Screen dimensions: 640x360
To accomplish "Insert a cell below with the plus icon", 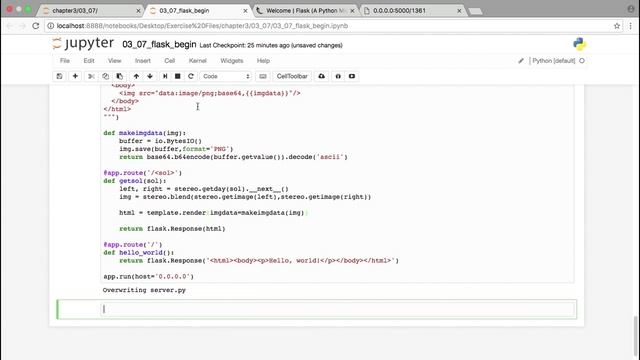I will coord(75,76).
